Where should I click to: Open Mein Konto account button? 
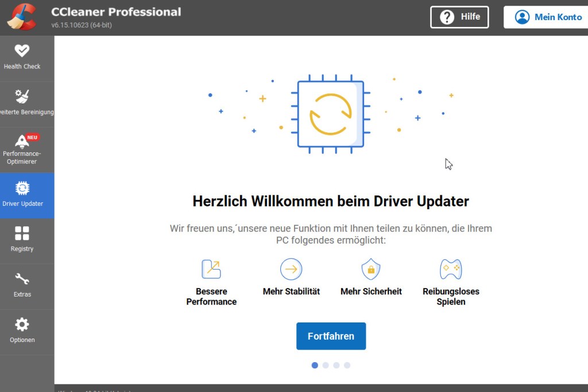coord(546,17)
